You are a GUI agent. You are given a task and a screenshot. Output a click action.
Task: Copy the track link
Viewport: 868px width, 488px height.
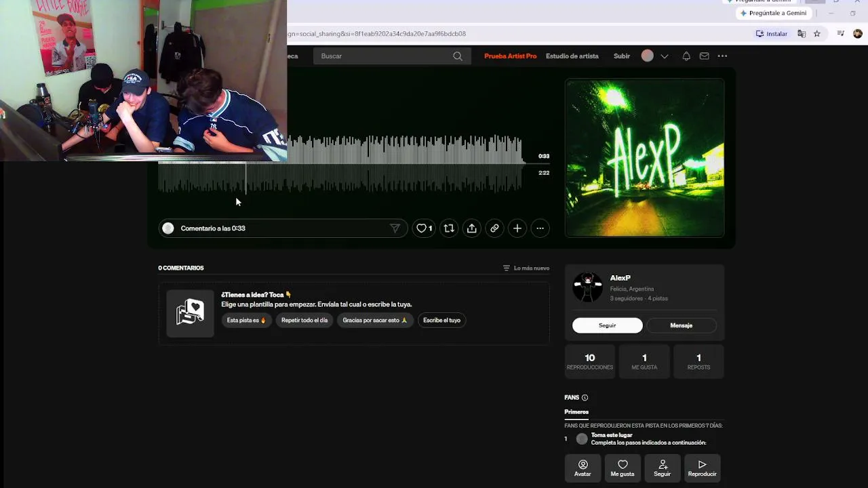click(494, 228)
